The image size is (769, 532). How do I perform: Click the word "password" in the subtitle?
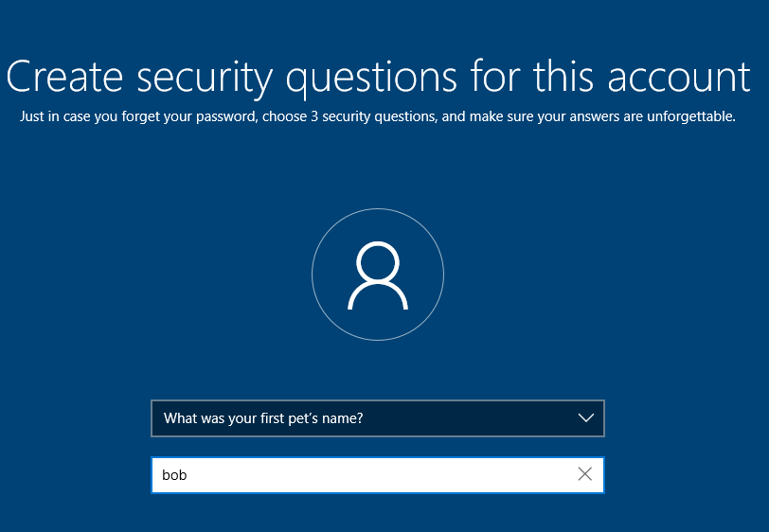(x=226, y=116)
